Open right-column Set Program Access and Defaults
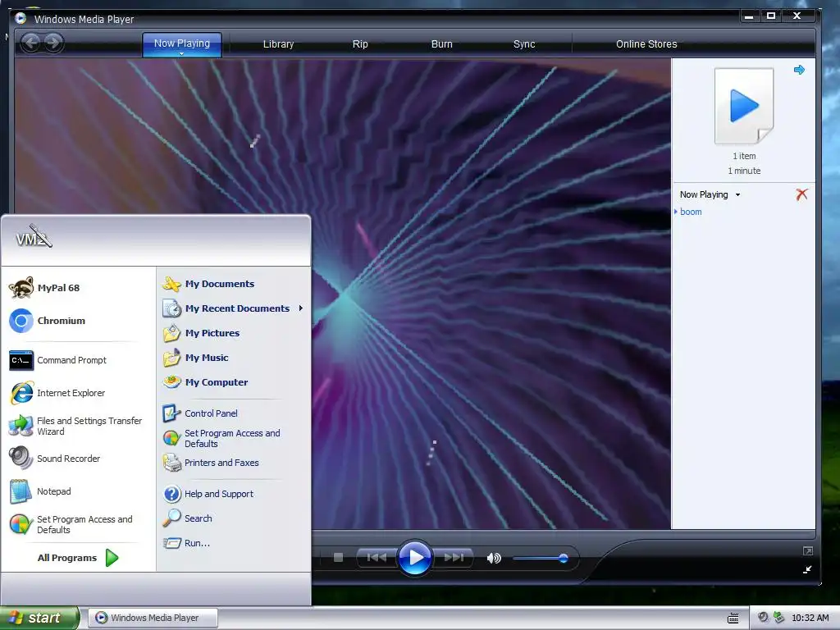The height and width of the screenshot is (630, 840). [234, 438]
